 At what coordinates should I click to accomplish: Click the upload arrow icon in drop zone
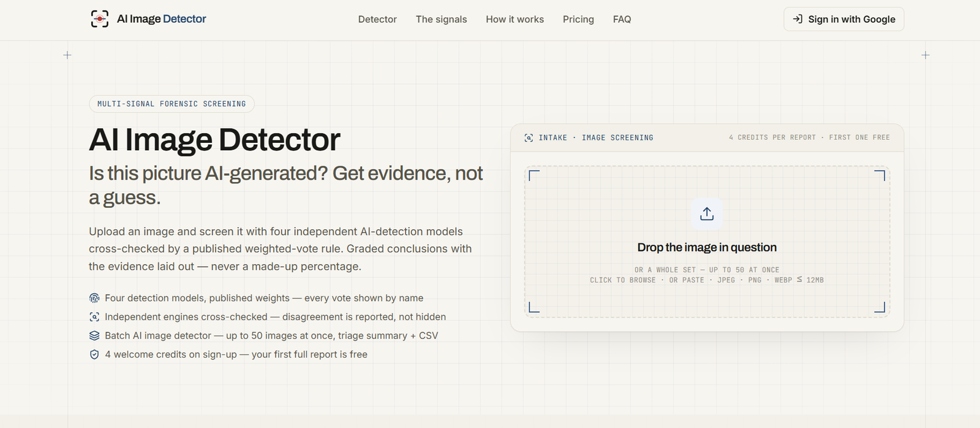[x=707, y=213]
